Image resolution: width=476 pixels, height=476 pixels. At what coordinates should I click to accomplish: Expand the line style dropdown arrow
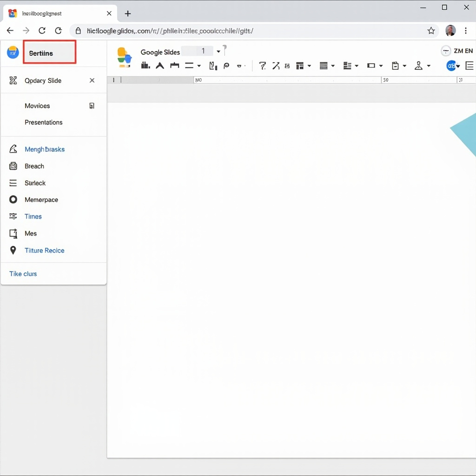[x=199, y=66]
